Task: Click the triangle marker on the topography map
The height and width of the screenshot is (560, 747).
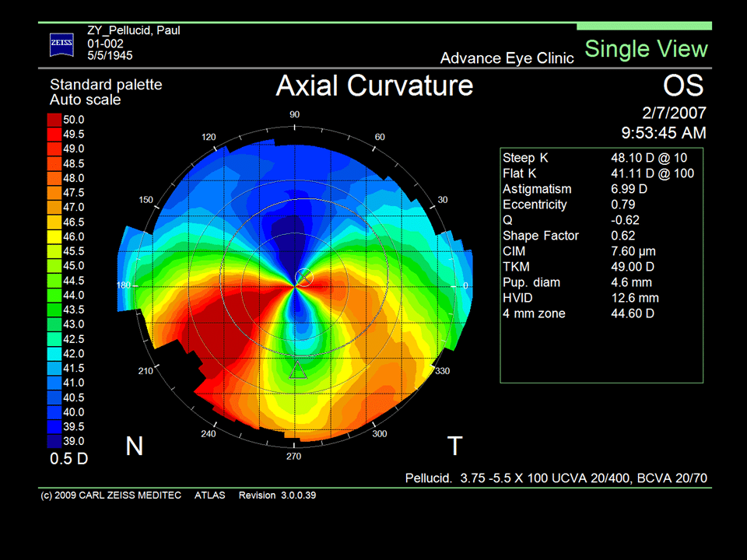Action: (x=297, y=370)
